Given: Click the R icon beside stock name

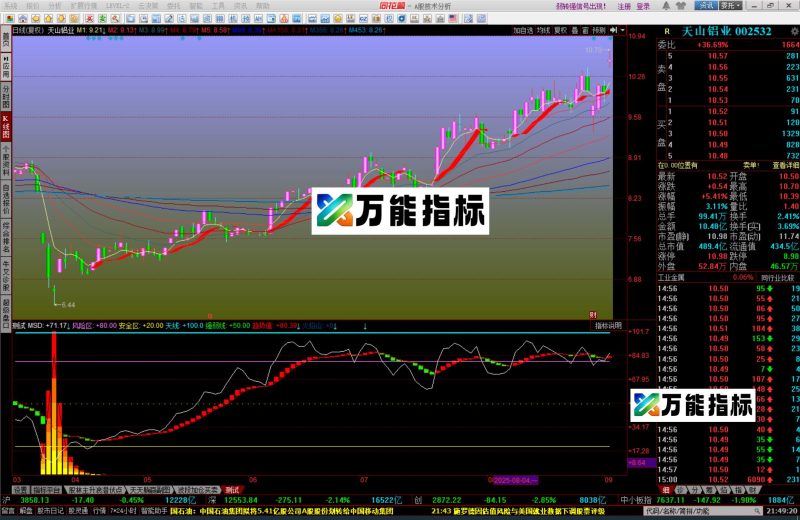Looking at the screenshot, I should [667, 31].
